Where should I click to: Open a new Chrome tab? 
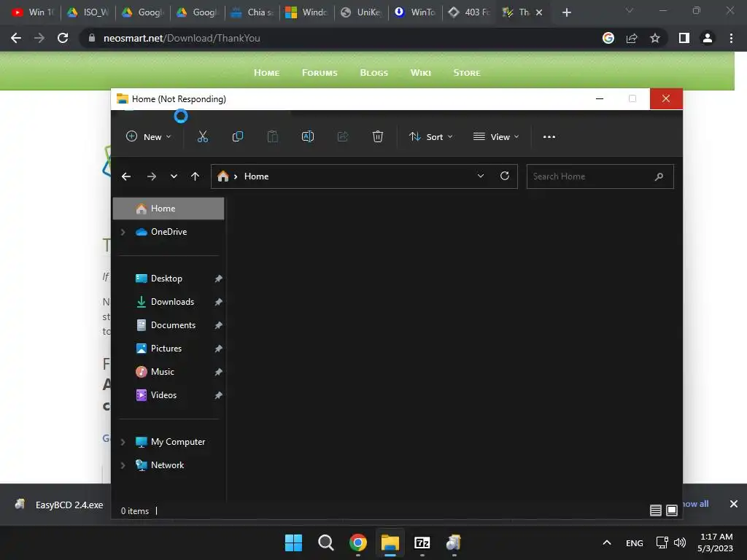point(566,12)
